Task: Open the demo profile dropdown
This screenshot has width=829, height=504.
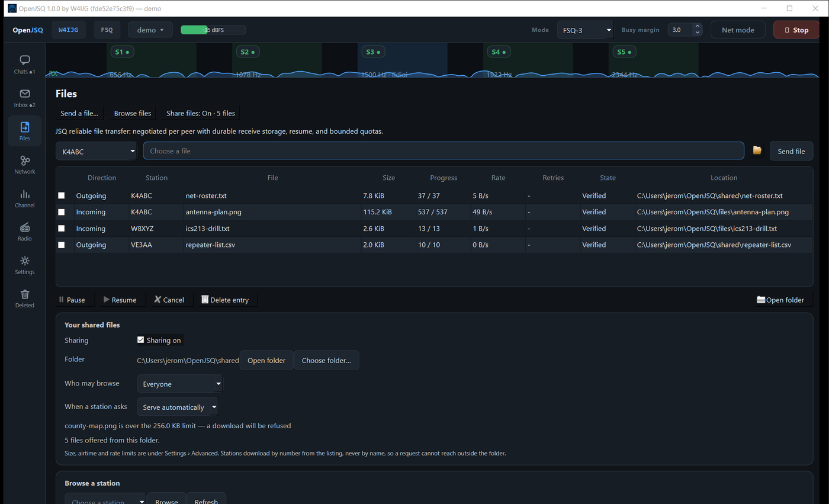Action: click(x=150, y=30)
